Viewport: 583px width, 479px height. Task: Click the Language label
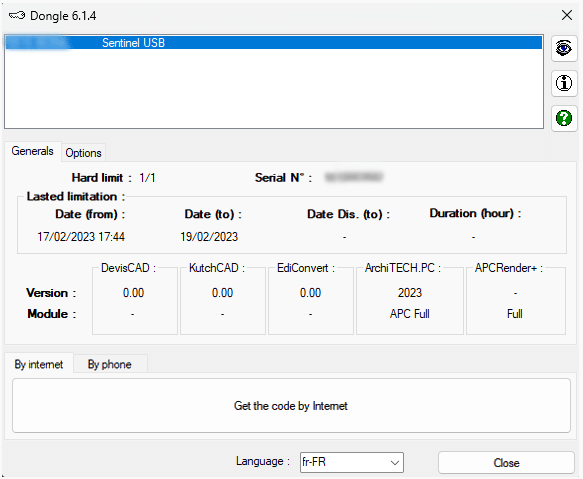pos(262,461)
